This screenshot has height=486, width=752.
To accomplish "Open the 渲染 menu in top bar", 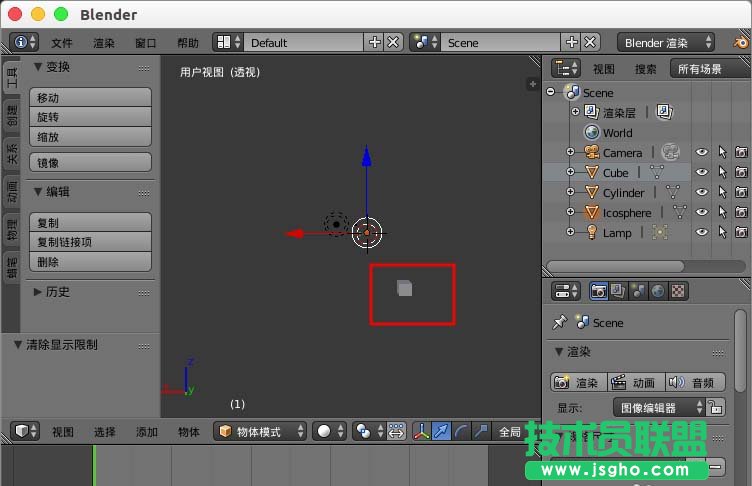I will coord(104,43).
